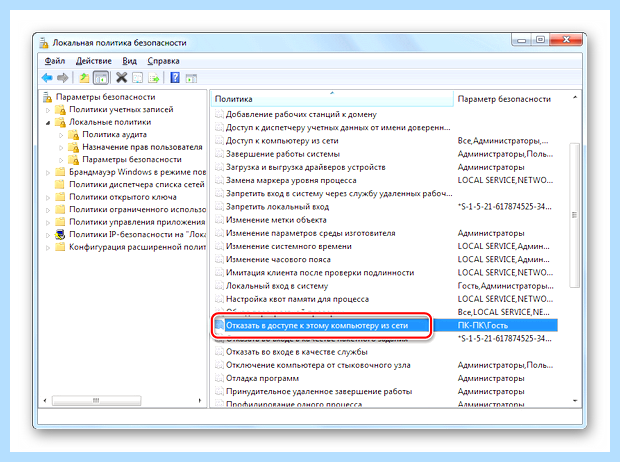Select policy Изменение часового пояса
Image resolution: width=620 pixels, height=462 pixels.
[x=278, y=259]
